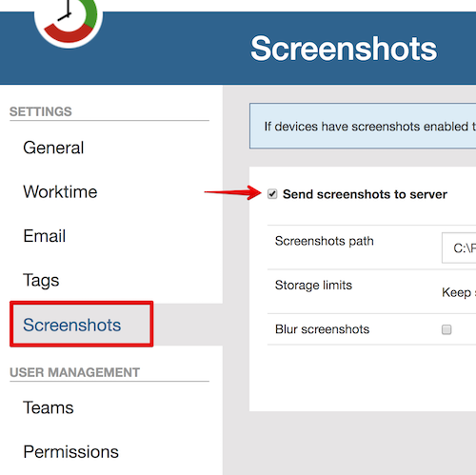Click the Screenshots path input field
The height and width of the screenshot is (475, 476).
(459, 247)
